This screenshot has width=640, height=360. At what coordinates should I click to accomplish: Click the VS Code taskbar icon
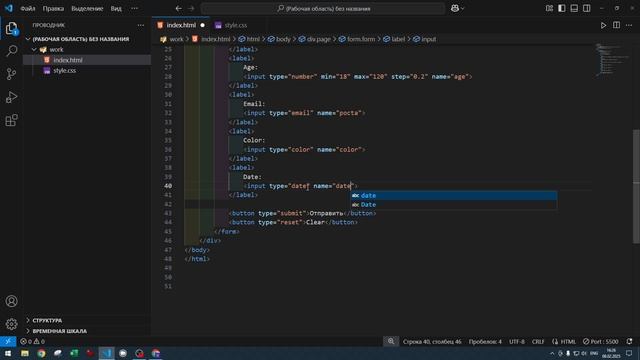pyautogui.click(x=107, y=353)
